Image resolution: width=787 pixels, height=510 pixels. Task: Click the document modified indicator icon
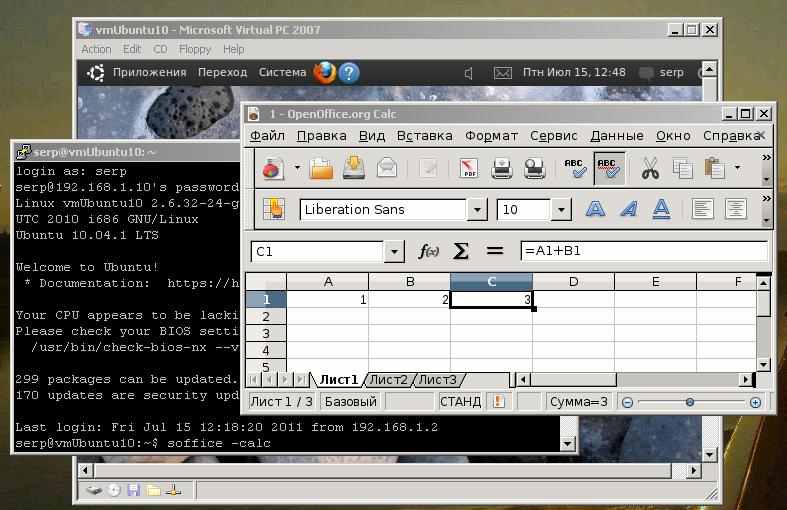click(498, 402)
